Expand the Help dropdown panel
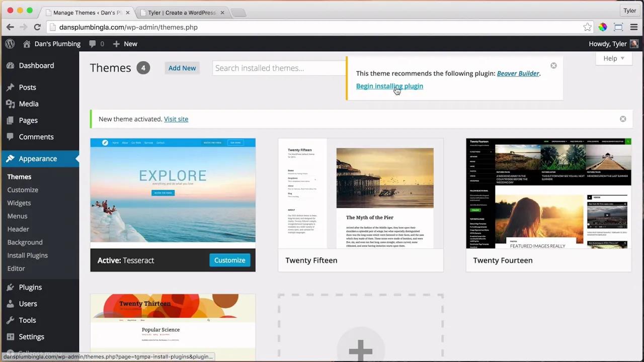 pyautogui.click(x=613, y=58)
